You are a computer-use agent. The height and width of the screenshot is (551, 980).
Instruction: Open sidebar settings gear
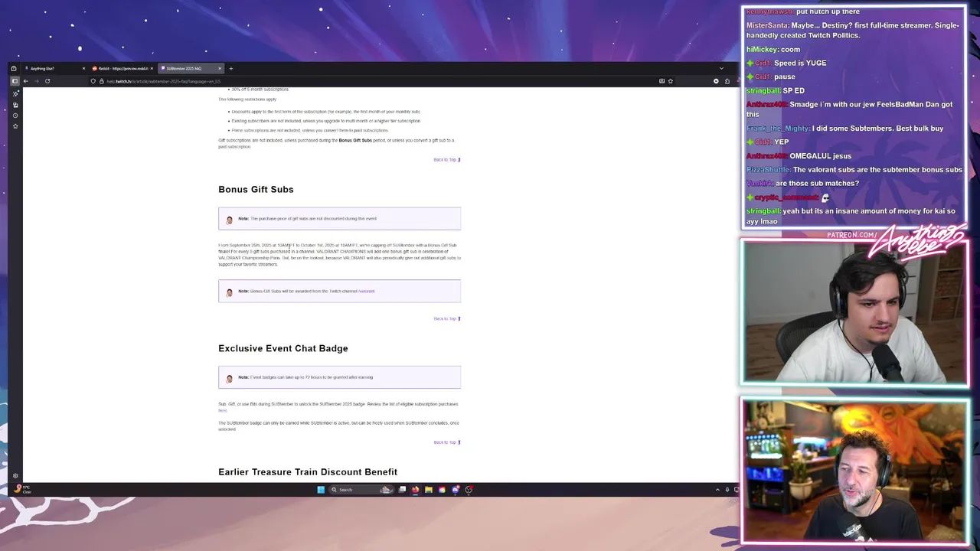tap(15, 476)
